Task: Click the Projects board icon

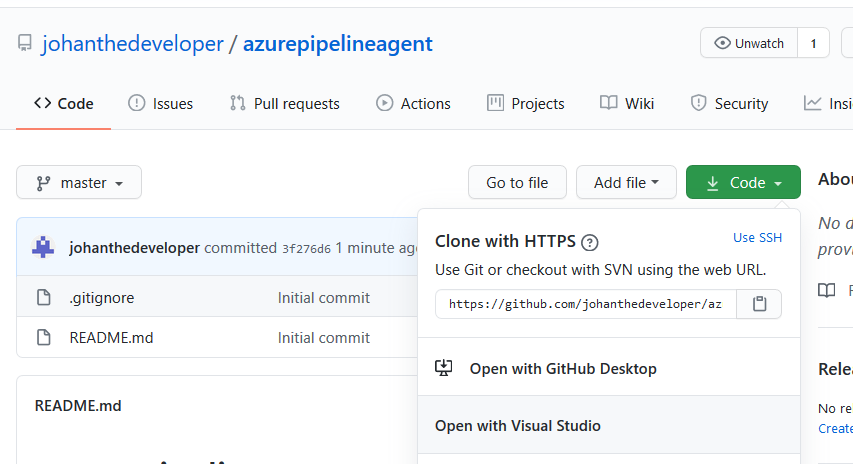Action: (x=495, y=103)
